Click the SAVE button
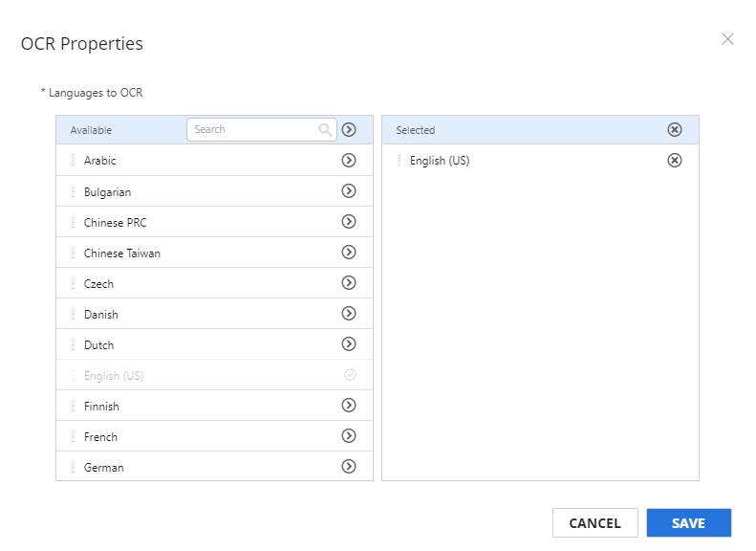The width and height of the screenshot is (756, 551). [x=688, y=523]
